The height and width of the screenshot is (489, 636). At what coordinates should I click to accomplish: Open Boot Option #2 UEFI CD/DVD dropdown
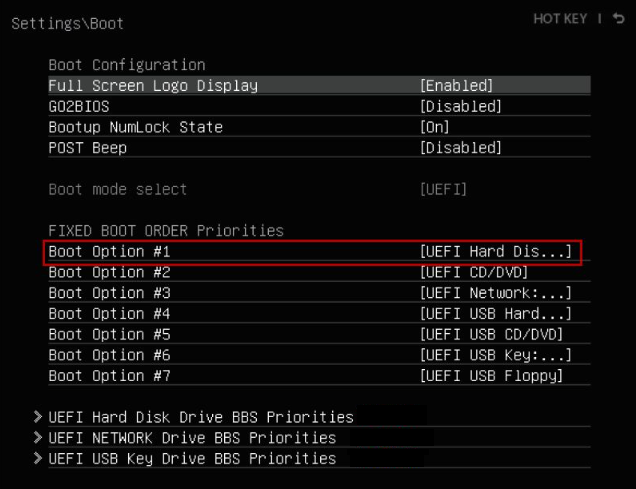click(473, 272)
